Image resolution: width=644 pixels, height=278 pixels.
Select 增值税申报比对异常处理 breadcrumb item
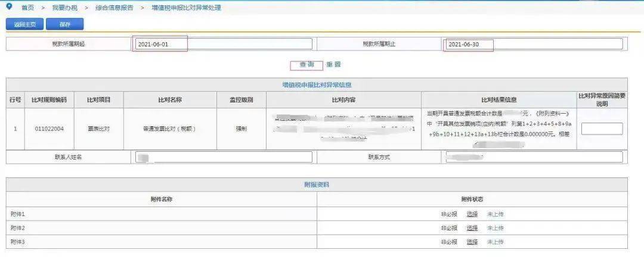pos(187,7)
